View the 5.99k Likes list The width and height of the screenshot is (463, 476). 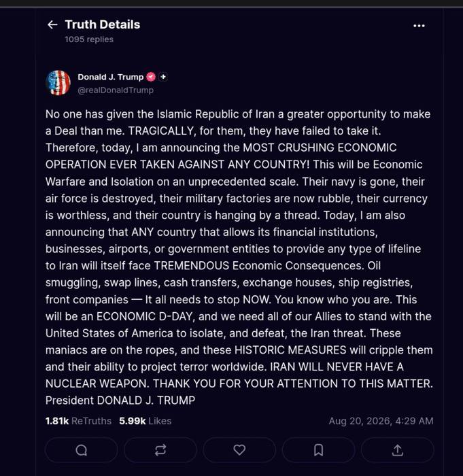145,421
